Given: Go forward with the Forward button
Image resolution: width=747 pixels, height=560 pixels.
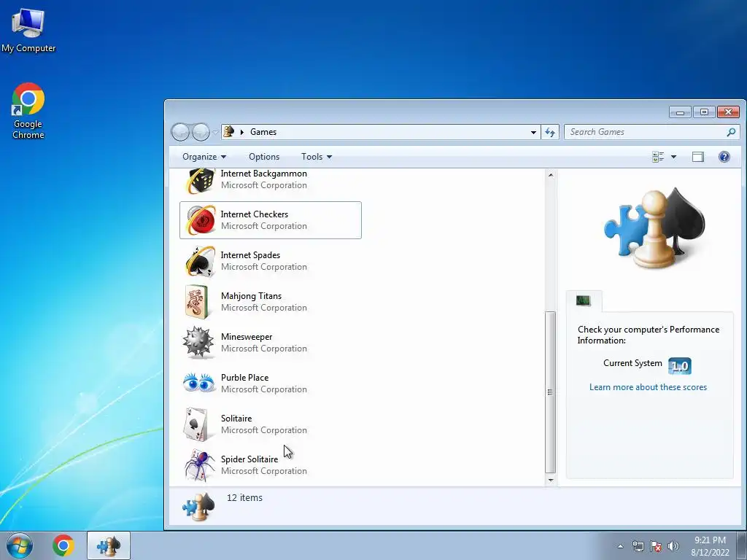Looking at the screenshot, I should pyautogui.click(x=201, y=132).
